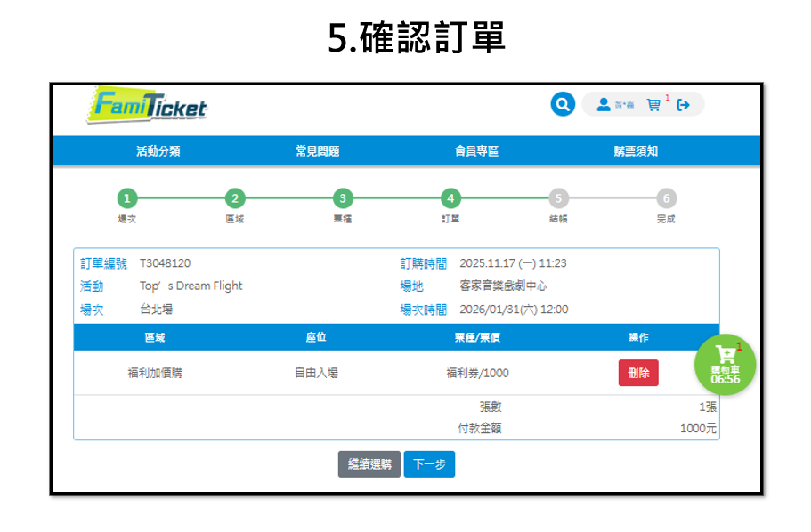811x532 pixels.
Task: Open the green floating cart timer
Action: (725, 364)
